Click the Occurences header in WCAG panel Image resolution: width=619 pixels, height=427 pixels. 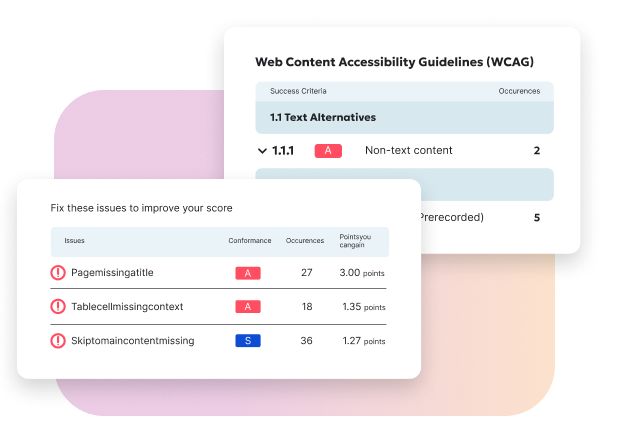pos(519,91)
